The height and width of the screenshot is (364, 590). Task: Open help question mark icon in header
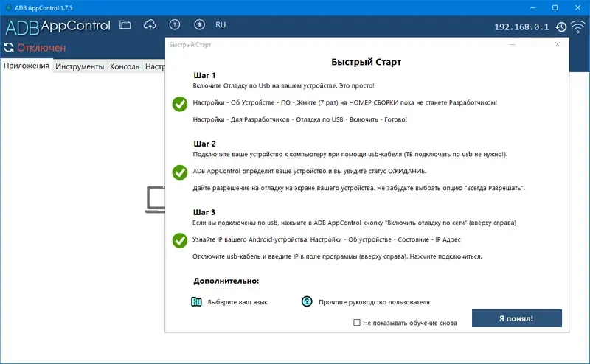(x=175, y=25)
